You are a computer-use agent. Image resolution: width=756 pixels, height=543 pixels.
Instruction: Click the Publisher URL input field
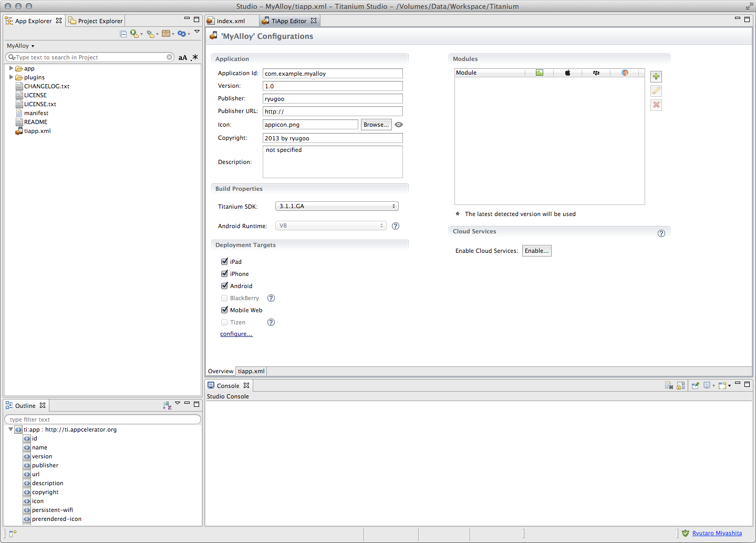(333, 111)
